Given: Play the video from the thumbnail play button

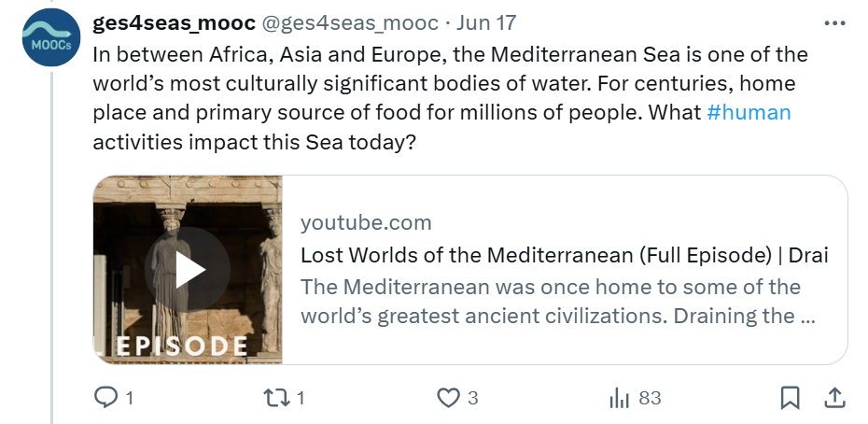Looking at the screenshot, I should 188,269.
